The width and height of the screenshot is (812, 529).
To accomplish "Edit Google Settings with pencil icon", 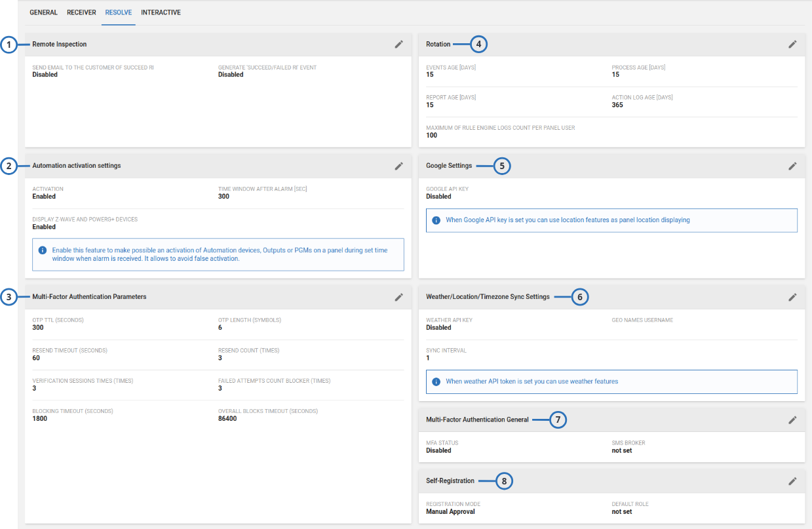I will [792, 166].
